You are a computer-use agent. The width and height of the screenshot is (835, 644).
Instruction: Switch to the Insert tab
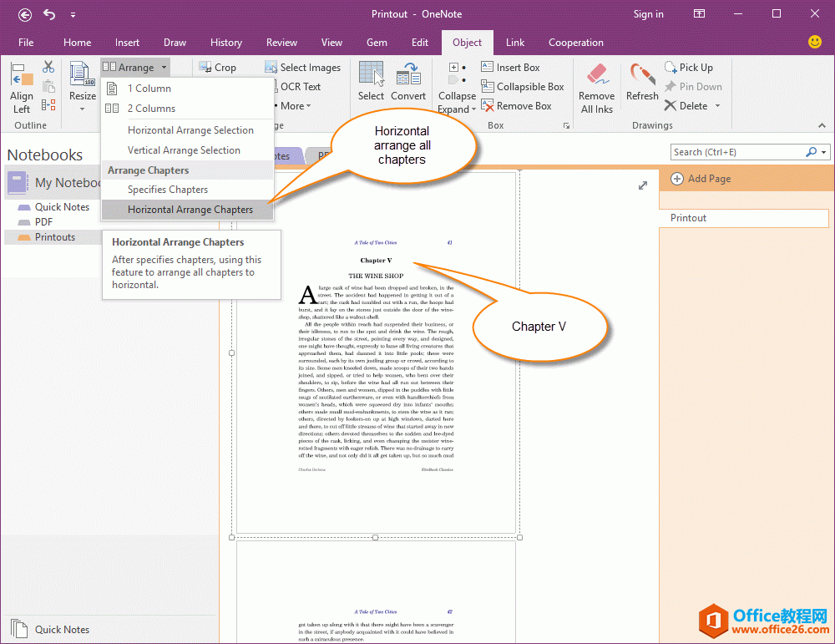[x=127, y=43]
